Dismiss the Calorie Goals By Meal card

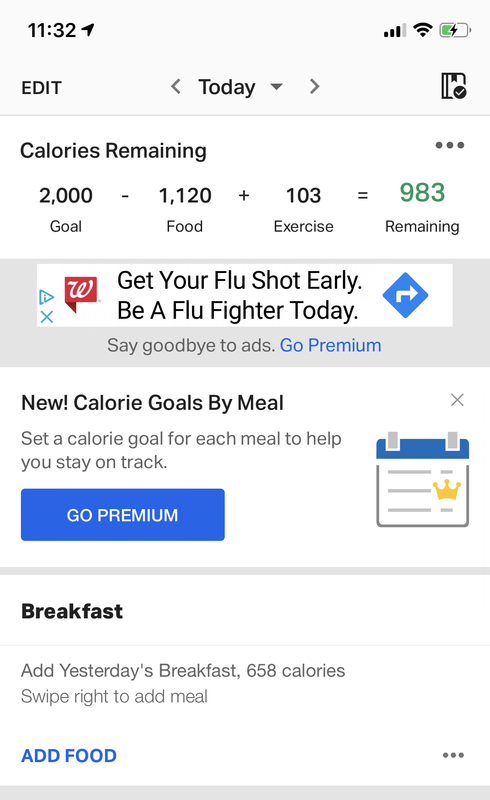(x=457, y=400)
